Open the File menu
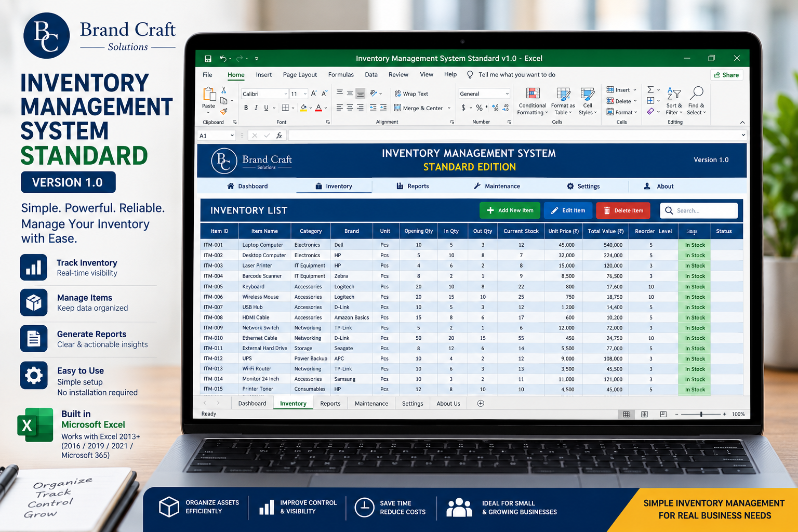Screen dimensions: 798x532 point(207,75)
